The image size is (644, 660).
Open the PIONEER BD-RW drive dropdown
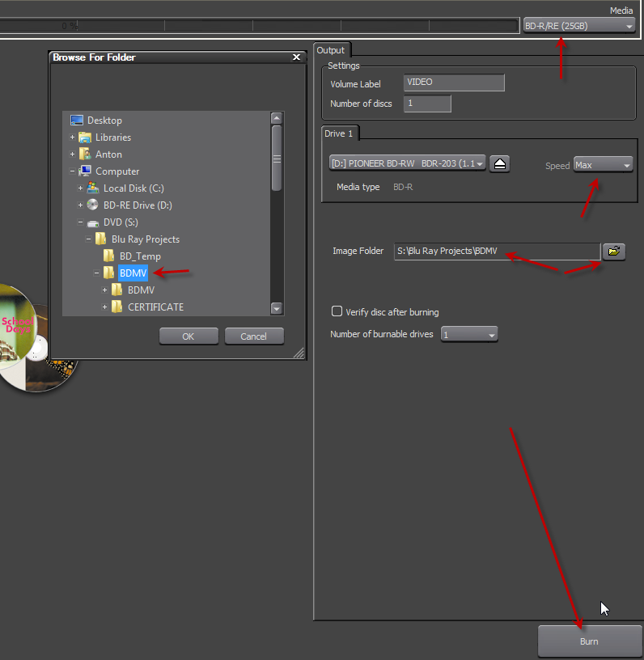pos(408,163)
